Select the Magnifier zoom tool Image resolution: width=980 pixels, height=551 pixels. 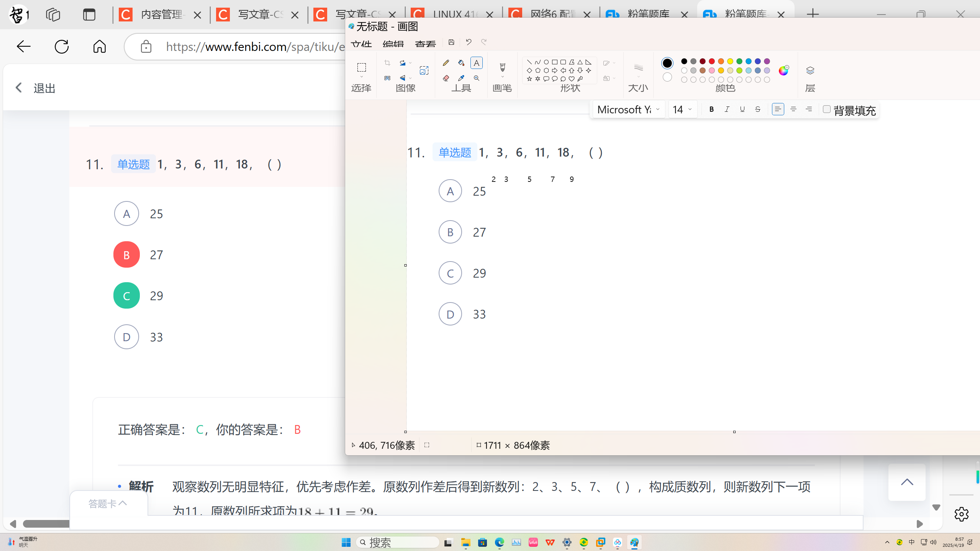coord(477,78)
